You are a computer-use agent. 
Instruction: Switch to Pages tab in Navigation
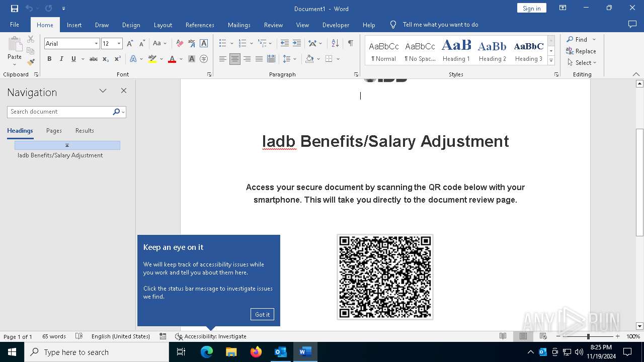54,131
